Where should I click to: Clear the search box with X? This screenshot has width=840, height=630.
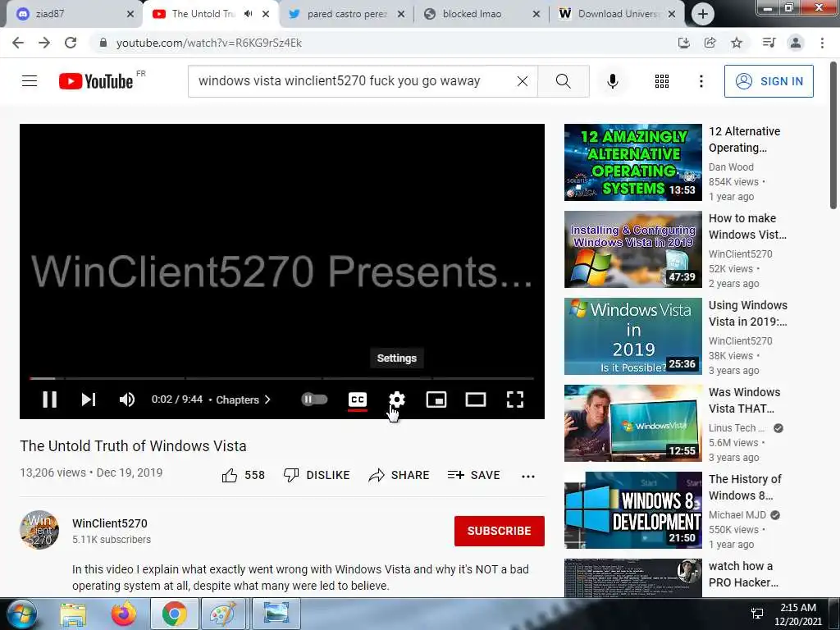[523, 81]
